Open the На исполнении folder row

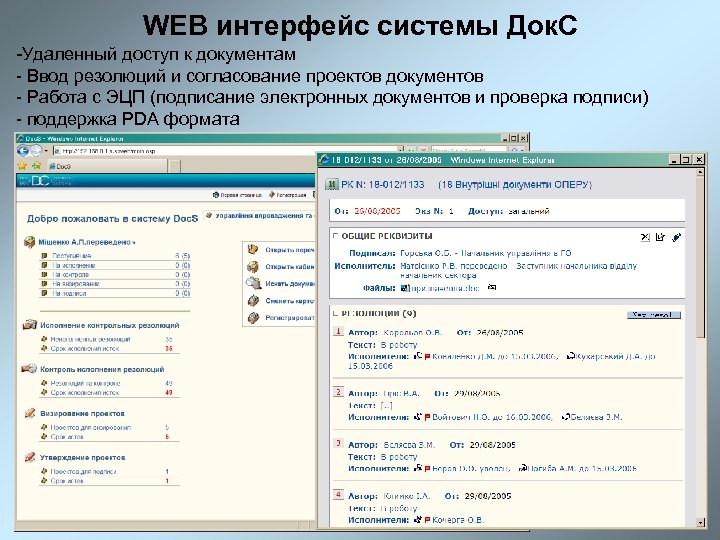coord(115,265)
